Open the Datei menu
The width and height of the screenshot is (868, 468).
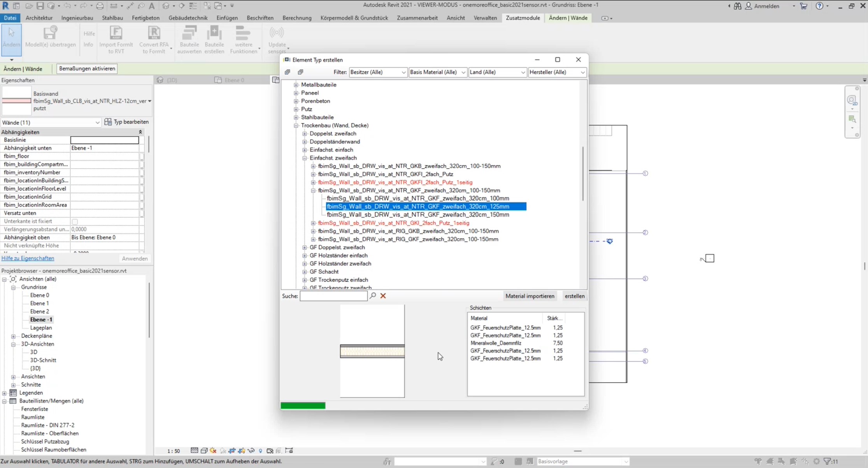tap(10, 18)
